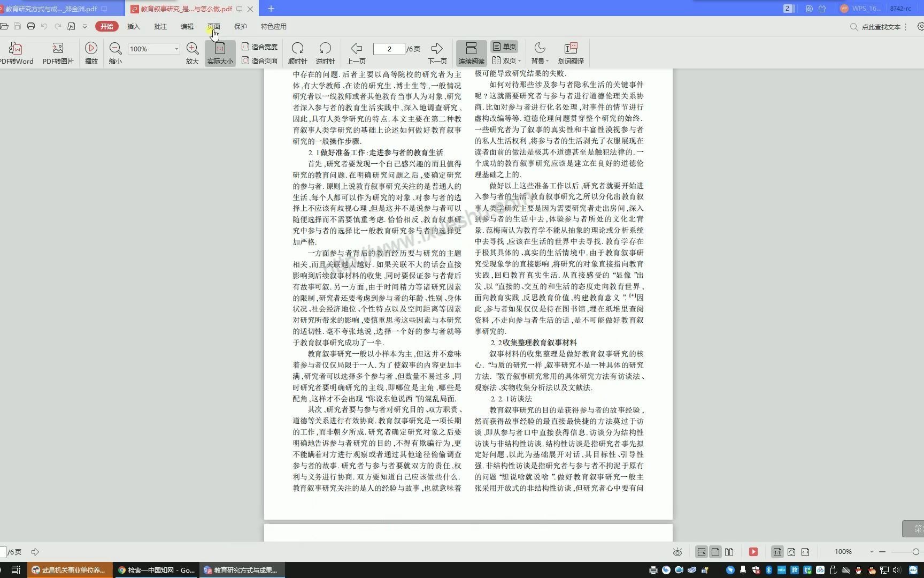Open the 特色应用 ribbon tab
The height and width of the screenshot is (578, 924).
click(274, 26)
